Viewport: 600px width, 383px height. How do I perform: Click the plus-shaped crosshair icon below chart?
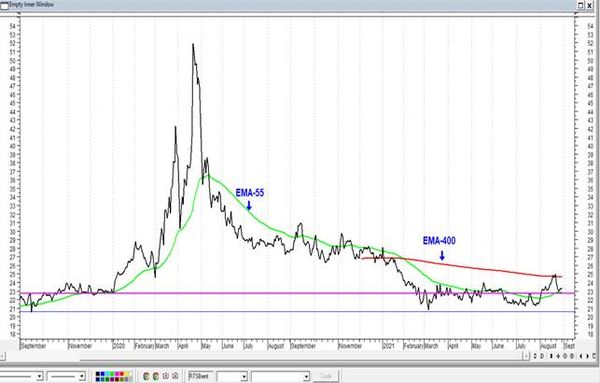(558, 356)
